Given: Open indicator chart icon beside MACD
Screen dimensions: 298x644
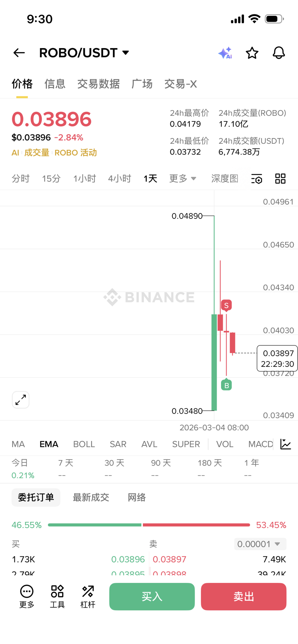Looking at the screenshot, I should click(x=286, y=444).
